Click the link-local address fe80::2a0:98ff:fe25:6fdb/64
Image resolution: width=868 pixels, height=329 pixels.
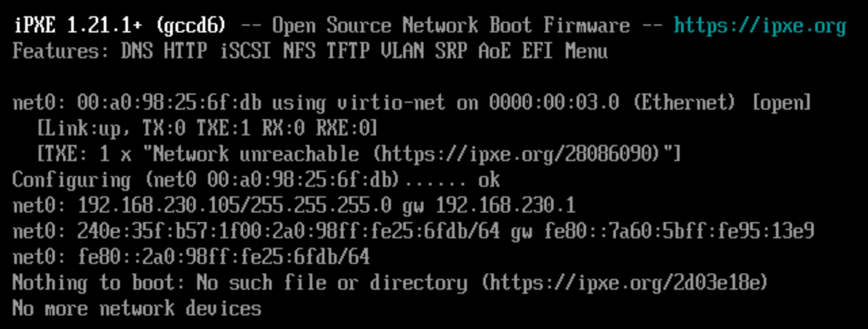(x=224, y=257)
